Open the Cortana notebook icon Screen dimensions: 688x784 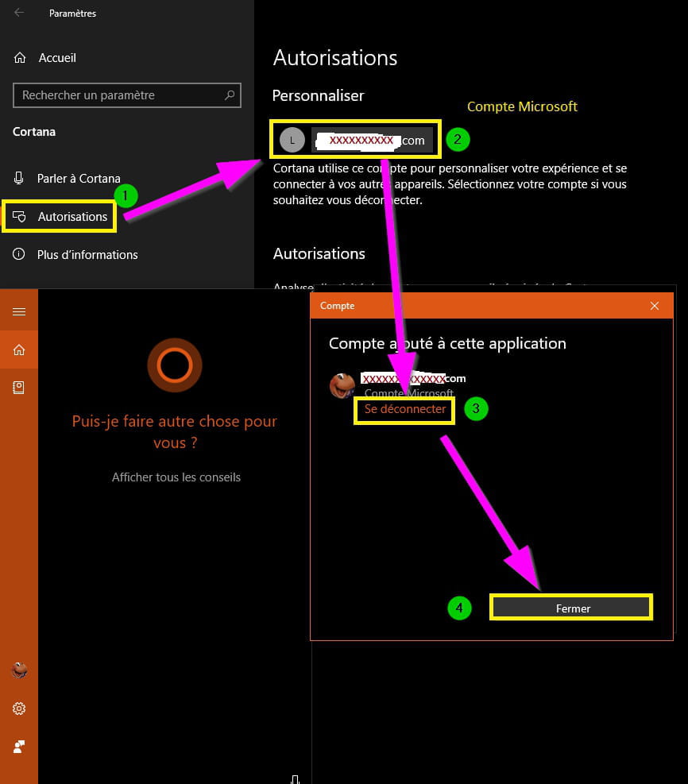click(x=19, y=388)
